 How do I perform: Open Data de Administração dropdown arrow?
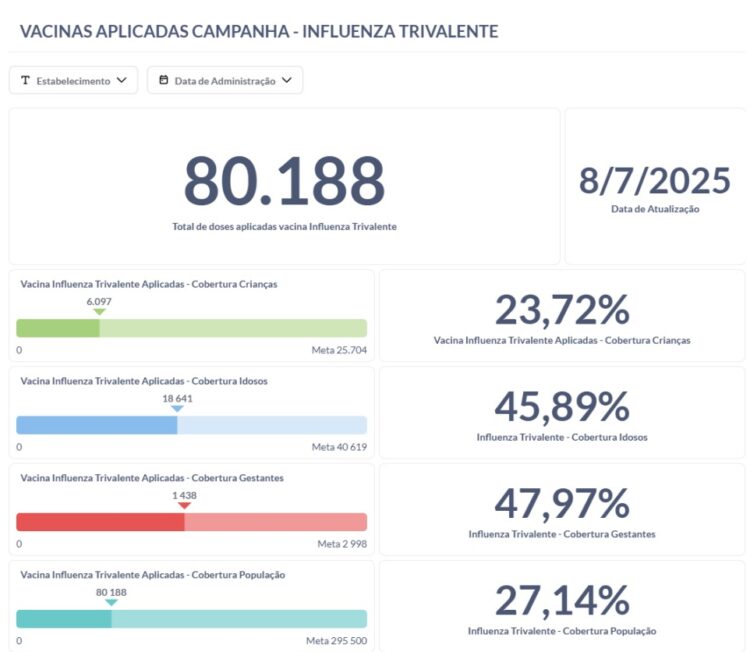pos(286,81)
